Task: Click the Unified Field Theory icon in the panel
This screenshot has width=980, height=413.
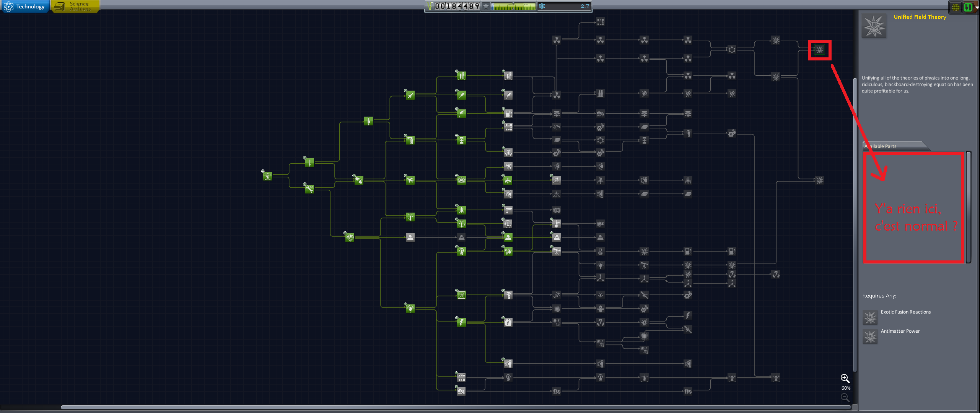Action: click(x=874, y=25)
